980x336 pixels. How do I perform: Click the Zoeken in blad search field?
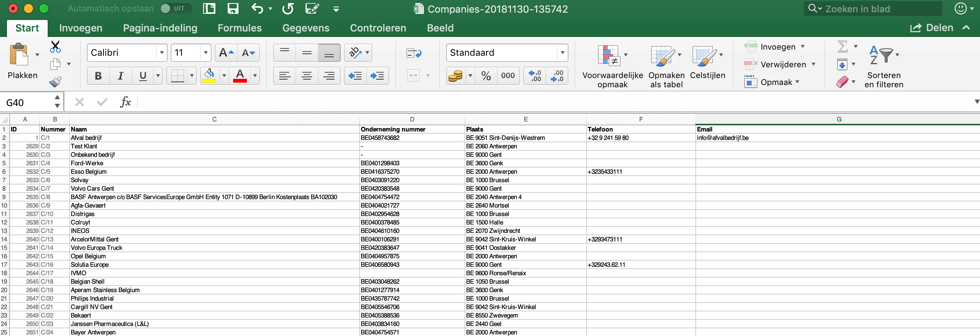(873, 8)
